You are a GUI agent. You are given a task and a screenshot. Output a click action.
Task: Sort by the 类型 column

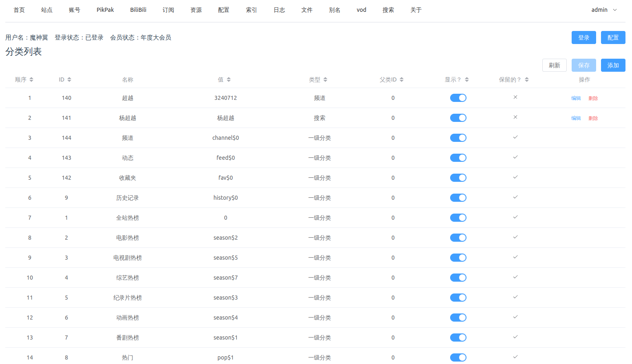pyautogui.click(x=318, y=79)
